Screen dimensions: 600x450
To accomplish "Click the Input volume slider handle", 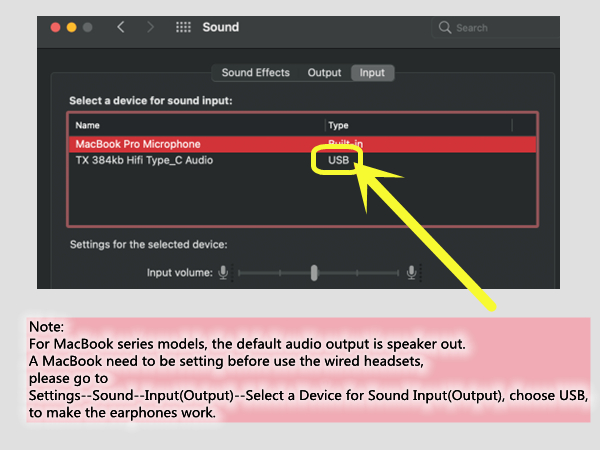I will click(314, 273).
